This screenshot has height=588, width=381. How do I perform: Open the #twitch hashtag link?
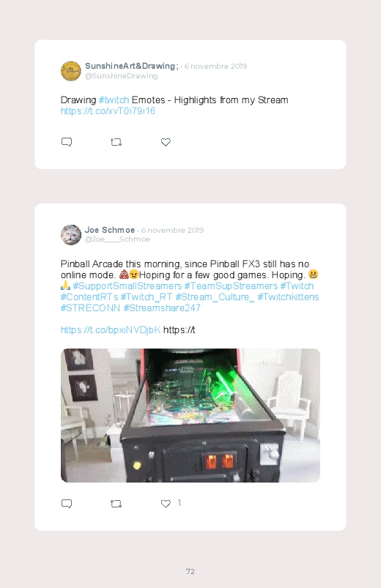pyautogui.click(x=114, y=100)
